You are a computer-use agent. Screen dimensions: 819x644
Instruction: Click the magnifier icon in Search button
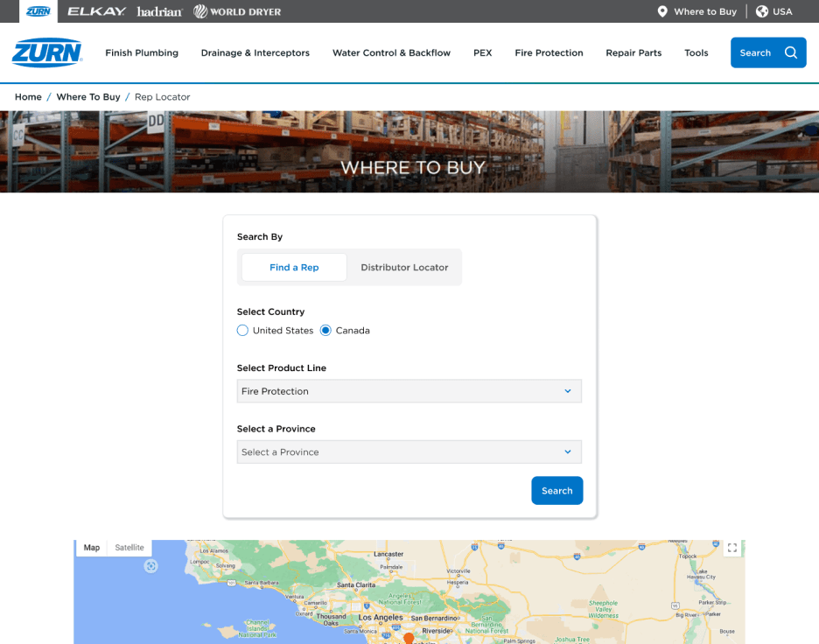(x=791, y=52)
